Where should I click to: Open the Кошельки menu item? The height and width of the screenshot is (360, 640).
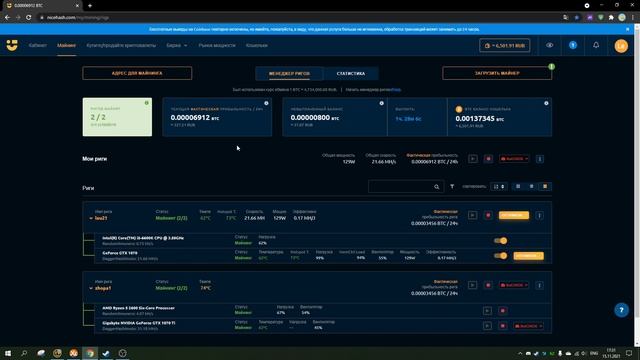click(257, 45)
